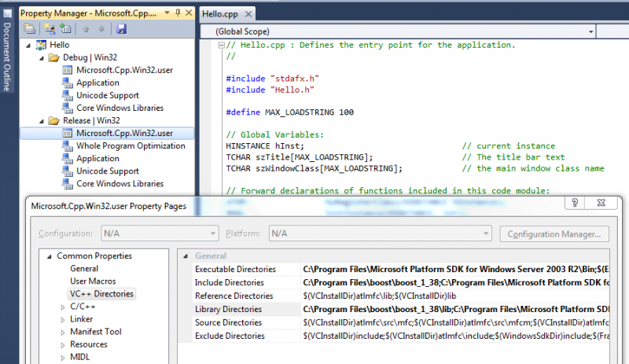Switch to the Hello.cpp editor tab
Viewport: 629px width, 364px height.
click(220, 14)
